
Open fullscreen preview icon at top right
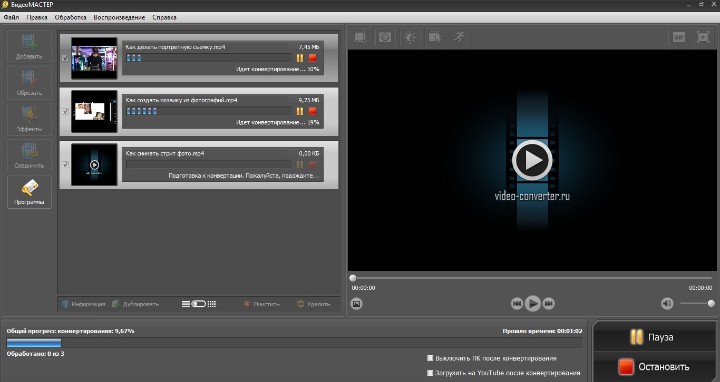[x=703, y=37]
